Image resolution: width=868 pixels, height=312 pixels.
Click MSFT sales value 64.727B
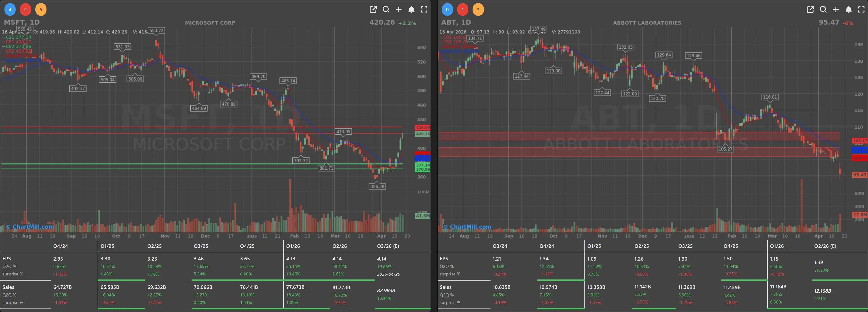(62, 287)
